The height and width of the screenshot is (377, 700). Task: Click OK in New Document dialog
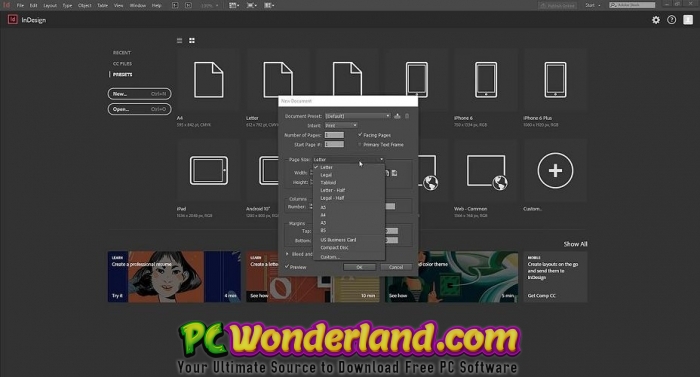tap(359, 267)
